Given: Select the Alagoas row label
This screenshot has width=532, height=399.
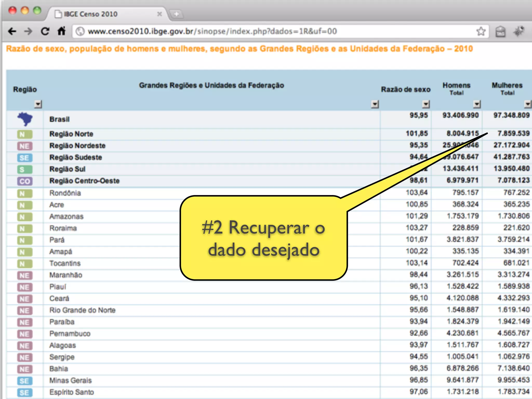Looking at the screenshot, I should coord(62,345).
